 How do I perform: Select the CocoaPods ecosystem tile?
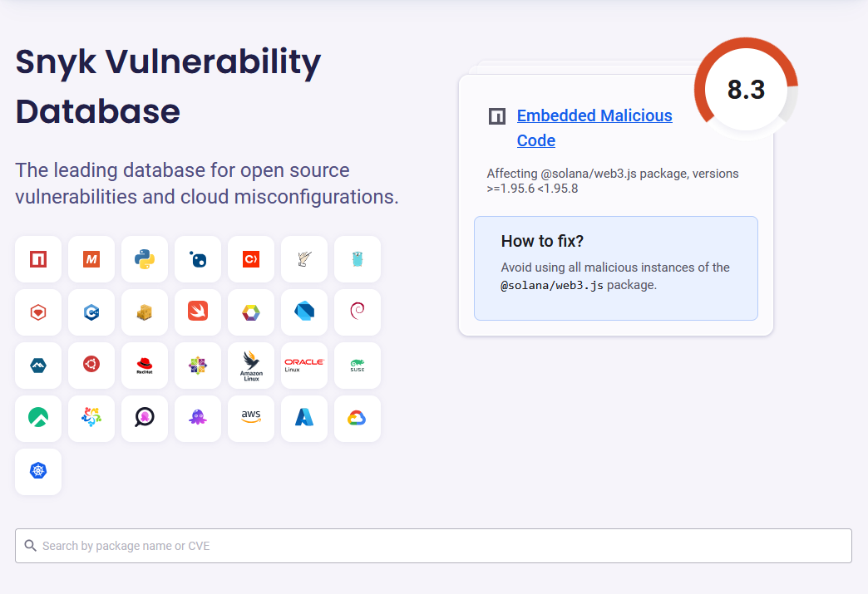click(251, 259)
